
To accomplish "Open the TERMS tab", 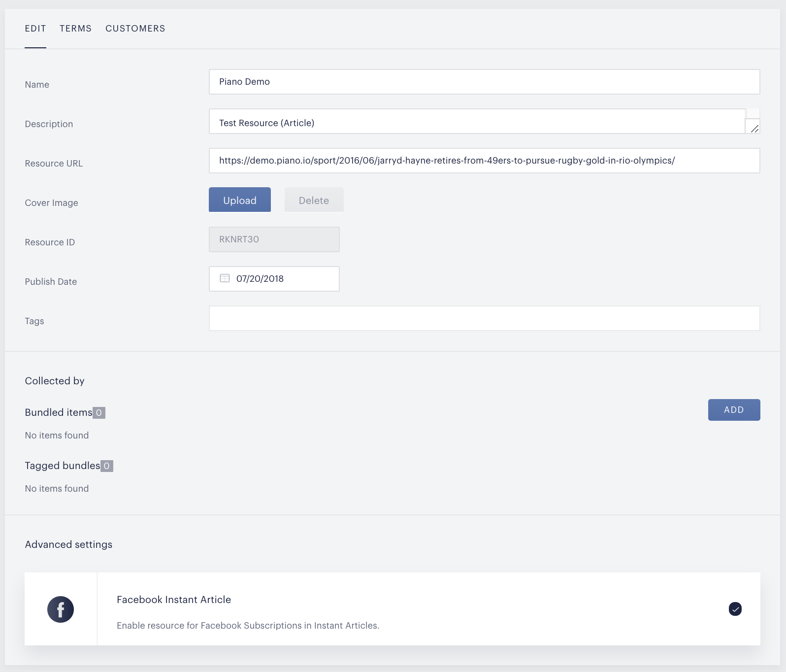I will coord(75,29).
